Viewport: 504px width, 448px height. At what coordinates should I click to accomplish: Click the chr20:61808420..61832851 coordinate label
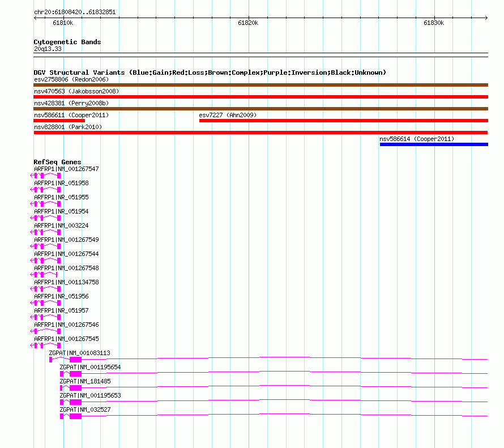75,12
